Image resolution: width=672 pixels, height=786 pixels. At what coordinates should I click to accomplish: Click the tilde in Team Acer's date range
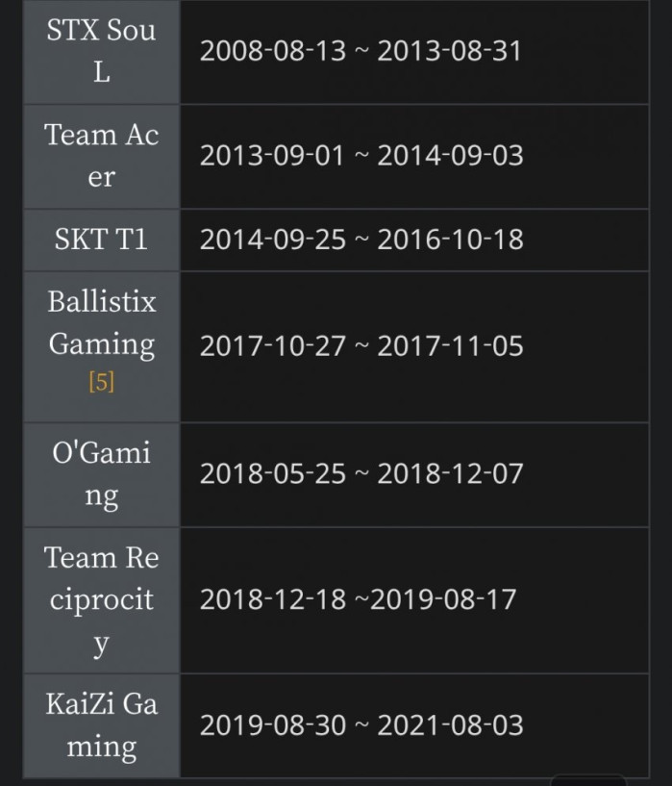tap(361, 157)
